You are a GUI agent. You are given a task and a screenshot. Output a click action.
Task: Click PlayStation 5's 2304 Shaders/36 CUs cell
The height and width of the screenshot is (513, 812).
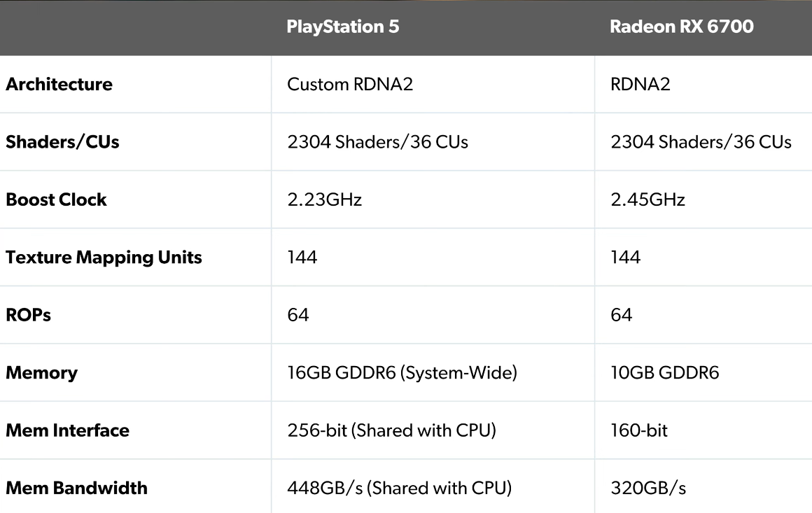tap(377, 142)
